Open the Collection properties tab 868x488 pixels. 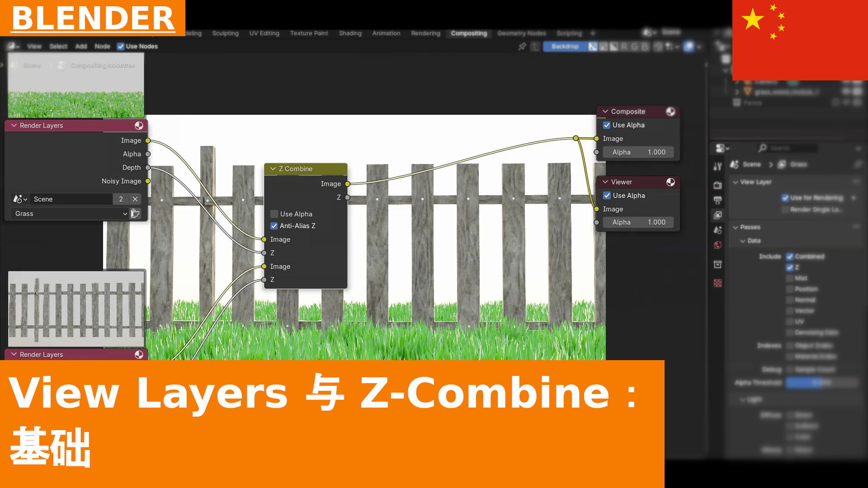[717, 264]
